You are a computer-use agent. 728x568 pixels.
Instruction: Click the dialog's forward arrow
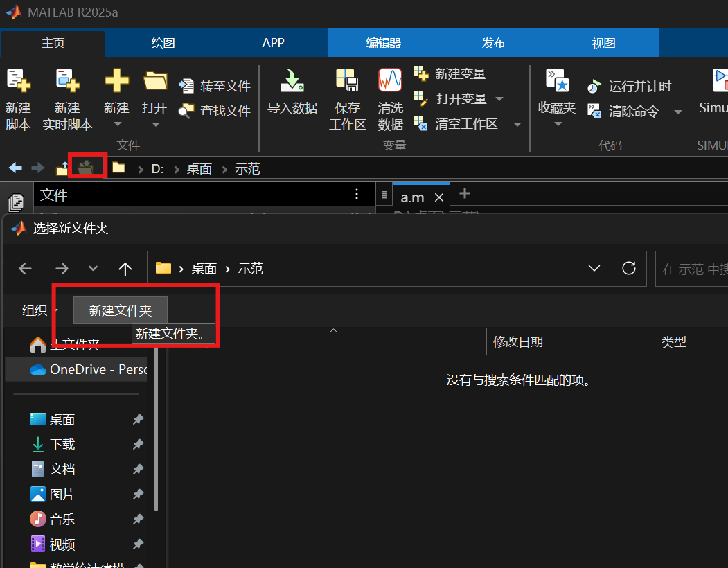point(62,269)
